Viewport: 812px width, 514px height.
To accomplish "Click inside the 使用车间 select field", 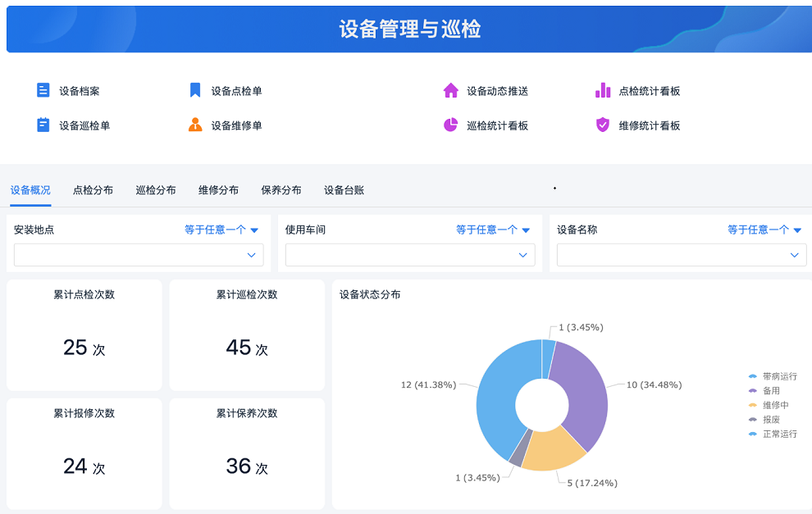I will point(410,255).
